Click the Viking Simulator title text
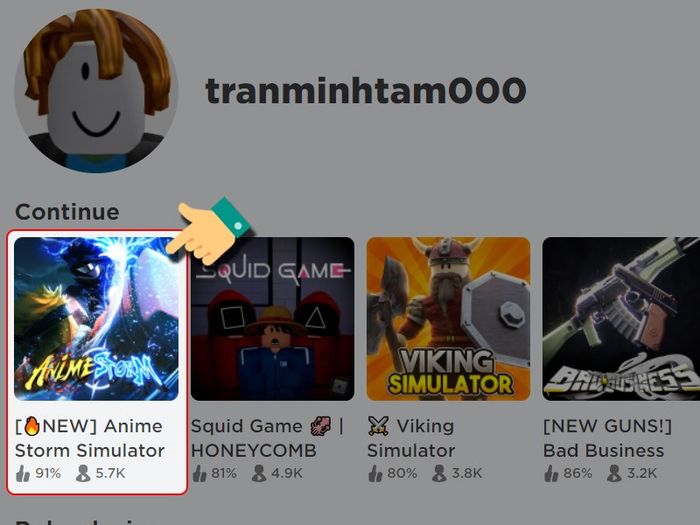Viewport: 700px width, 525px height. (411, 438)
